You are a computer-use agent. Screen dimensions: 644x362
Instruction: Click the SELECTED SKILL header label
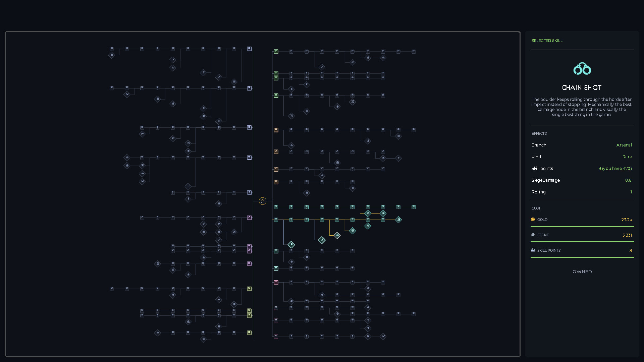point(547,41)
